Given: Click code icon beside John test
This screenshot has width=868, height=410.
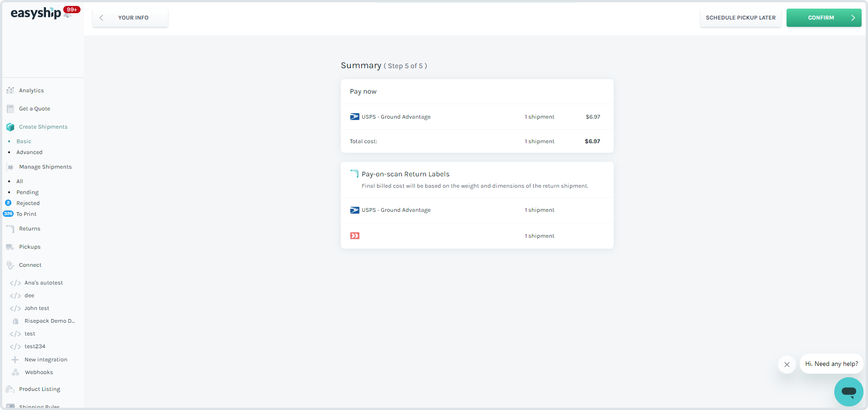Looking at the screenshot, I should [x=15, y=308].
